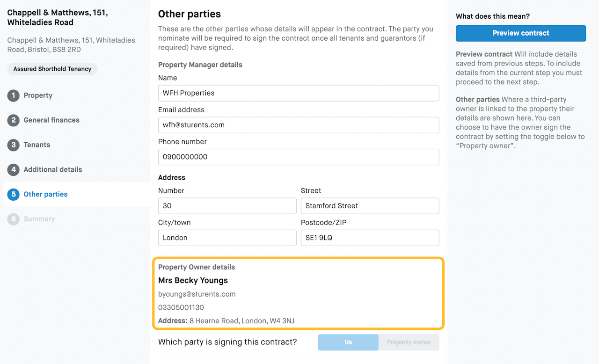Viewport: 599px width, 364px height.
Task: Open the Additional details step
Action: pos(53,170)
